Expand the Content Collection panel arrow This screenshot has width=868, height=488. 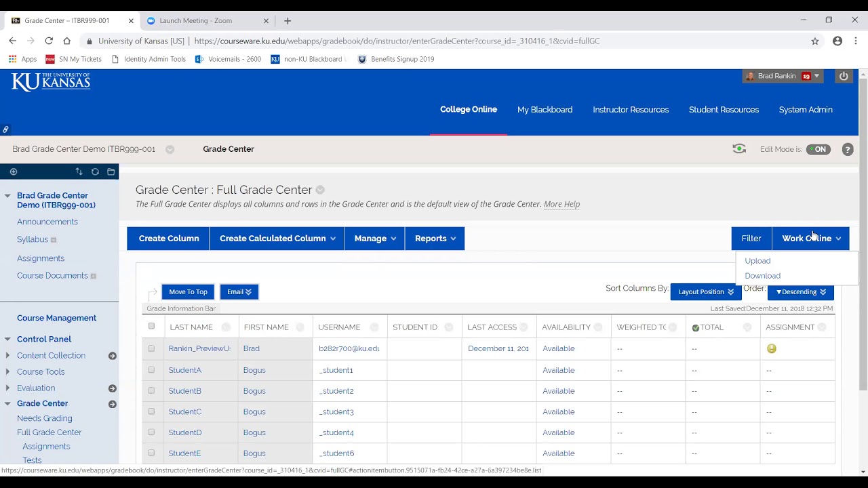(x=7, y=355)
